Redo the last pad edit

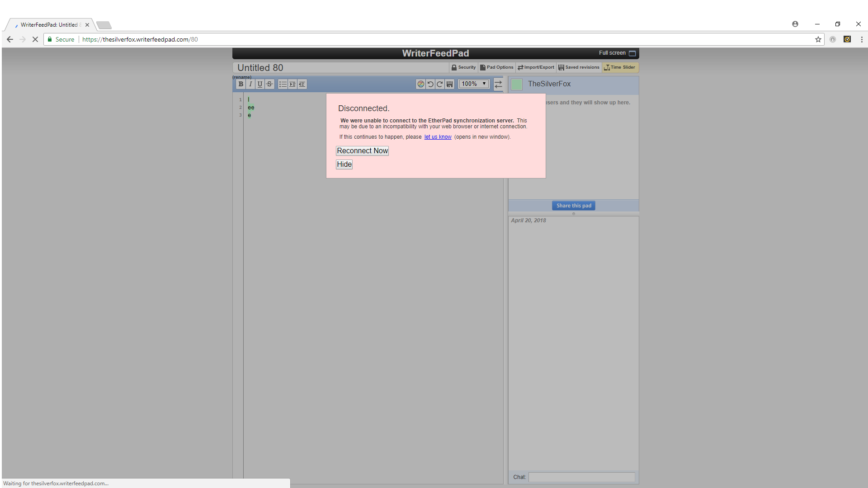pyautogui.click(x=440, y=84)
